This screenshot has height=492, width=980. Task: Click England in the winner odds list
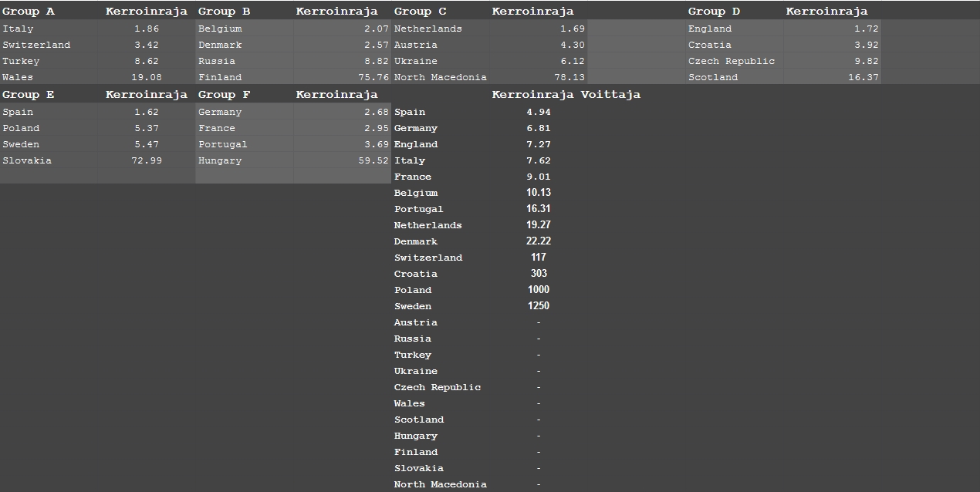(415, 144)
